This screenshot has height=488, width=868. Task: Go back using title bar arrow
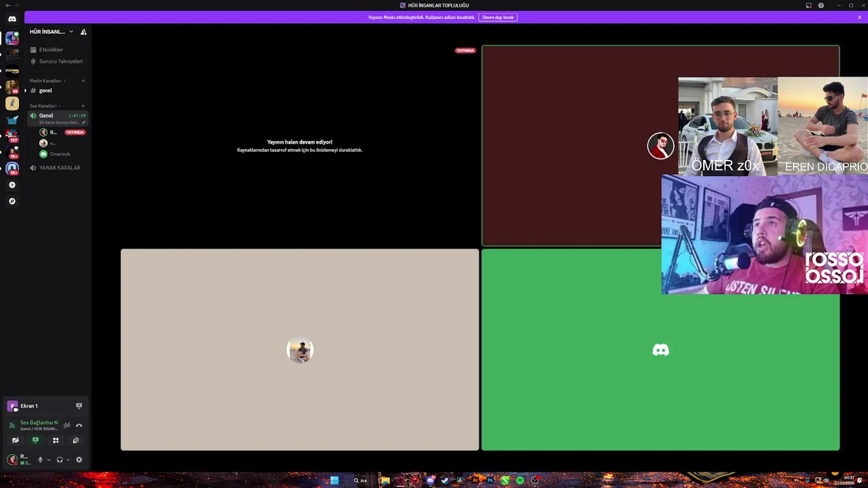(x=7, y=5)
